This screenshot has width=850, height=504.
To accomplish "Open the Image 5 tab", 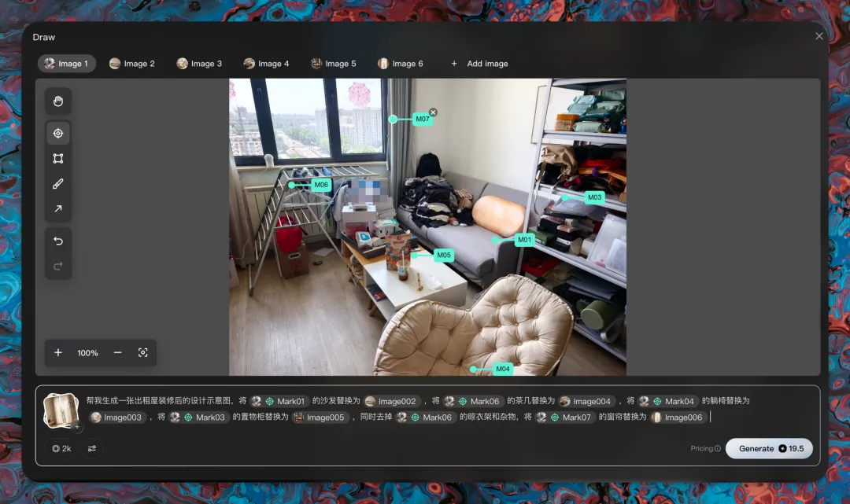I will click(x=334, y=64).
